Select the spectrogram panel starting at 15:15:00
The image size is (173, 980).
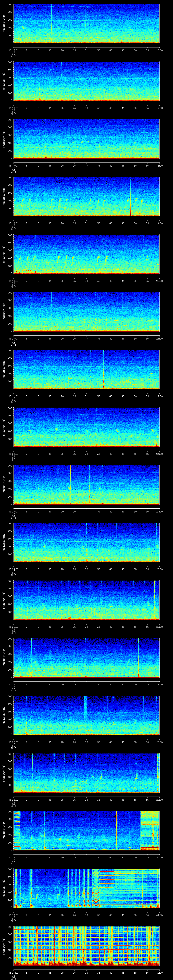coord(87,24)
